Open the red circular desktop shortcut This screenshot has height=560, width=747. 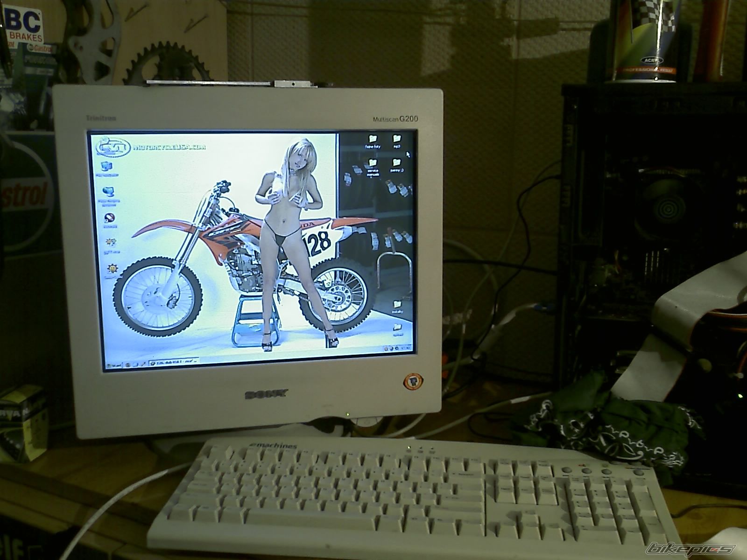(110, 218)
